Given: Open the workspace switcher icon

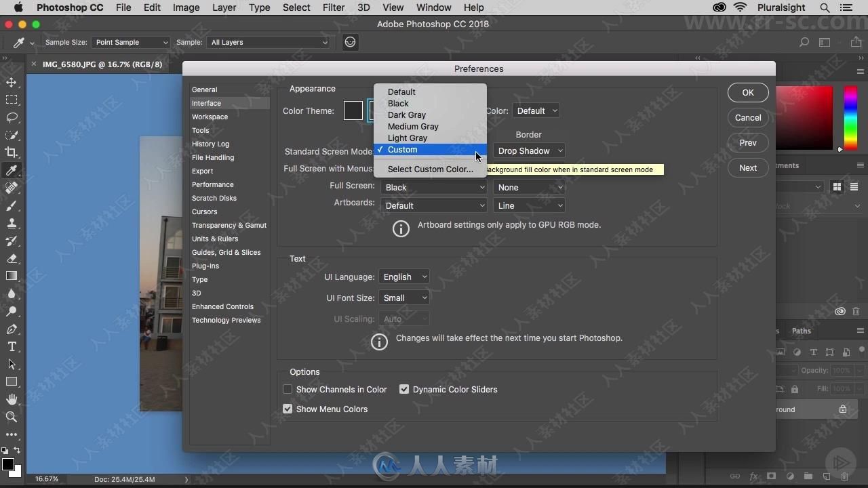Looking at the screenshot, I should click(x=825, y=42).
